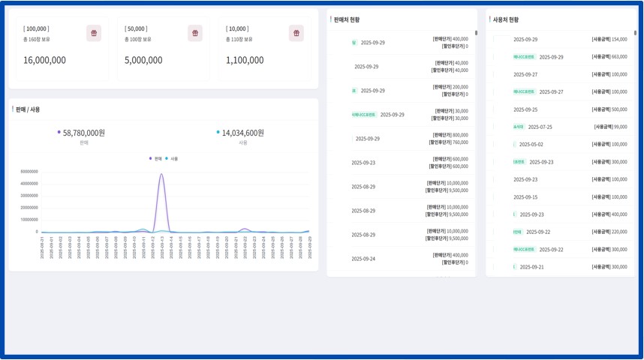Click the teal dot beside 14,034,600원

pos(218,132)
